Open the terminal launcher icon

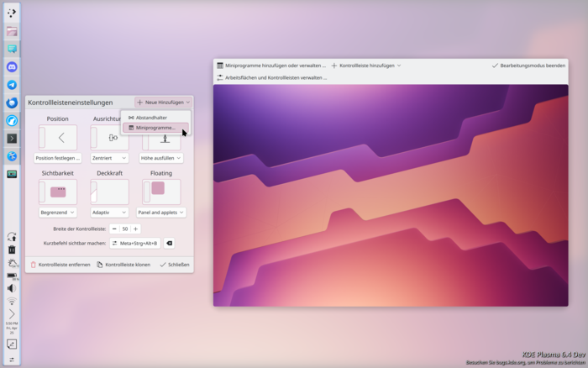12,139
